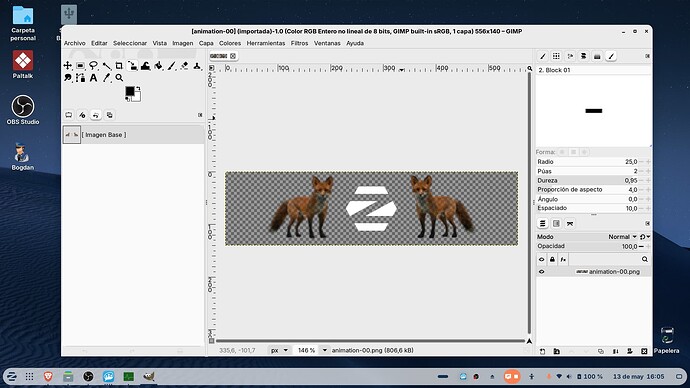The height and width of the screenshot is (388, 690).
Task: Open the Undo History tab
Action: click(96, 115)
